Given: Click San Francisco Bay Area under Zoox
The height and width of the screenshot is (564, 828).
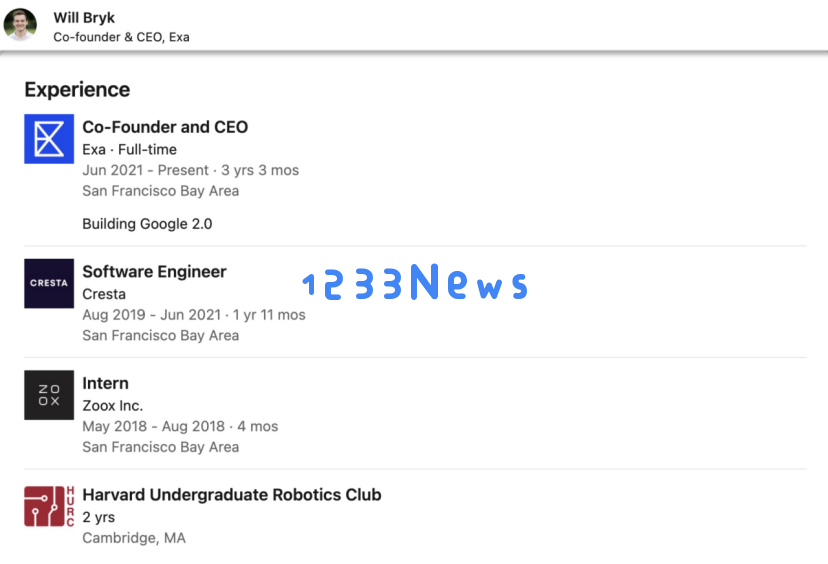Looking at the screenshot, I should pos(161,447).
